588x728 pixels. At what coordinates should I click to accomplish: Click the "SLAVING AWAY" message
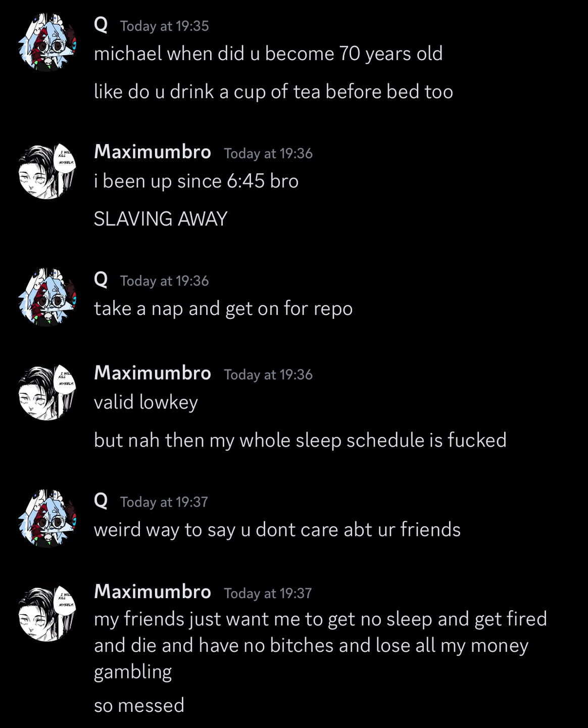coord(160,219)
